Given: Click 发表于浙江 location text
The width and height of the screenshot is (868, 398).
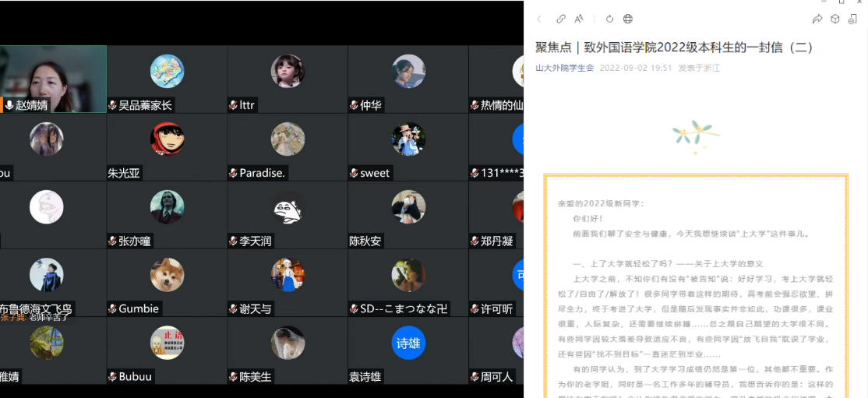Looking at the screenshot, I should coord(699,68).
